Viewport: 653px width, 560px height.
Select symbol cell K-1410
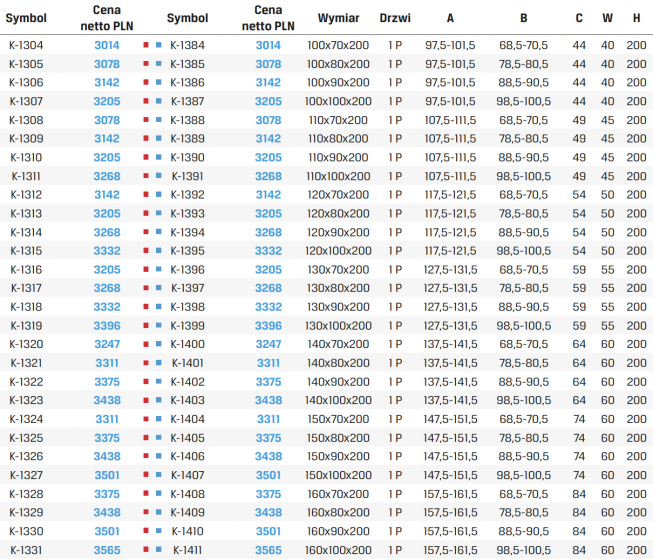pos(187,531)
